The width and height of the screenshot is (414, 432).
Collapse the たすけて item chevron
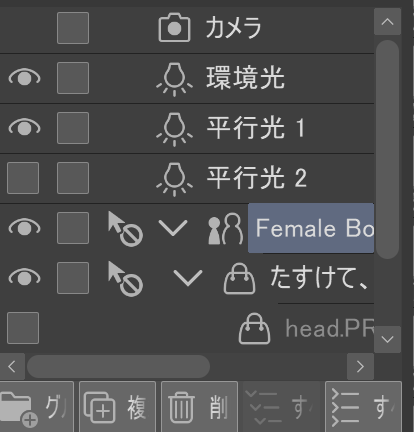pyautogui.click(x=188, y=278)
